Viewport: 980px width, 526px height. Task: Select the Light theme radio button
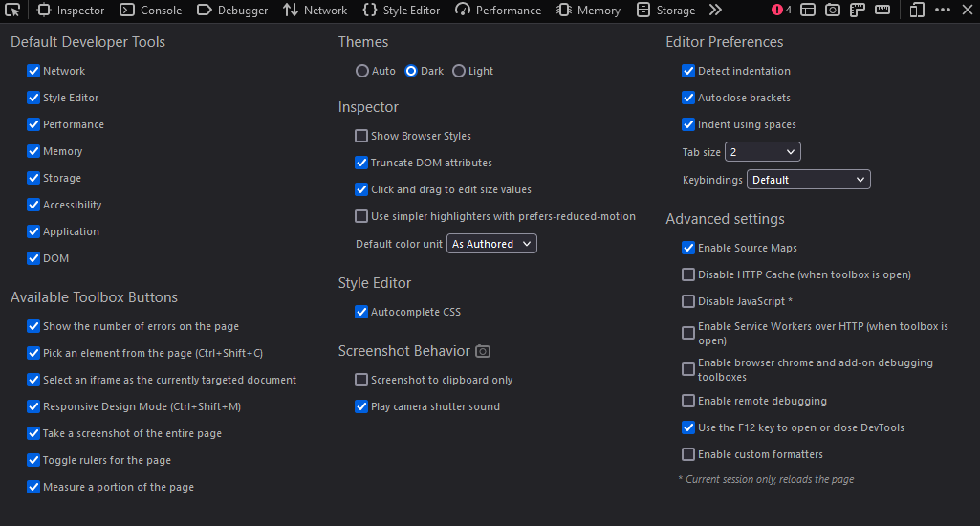pos(459,71)
